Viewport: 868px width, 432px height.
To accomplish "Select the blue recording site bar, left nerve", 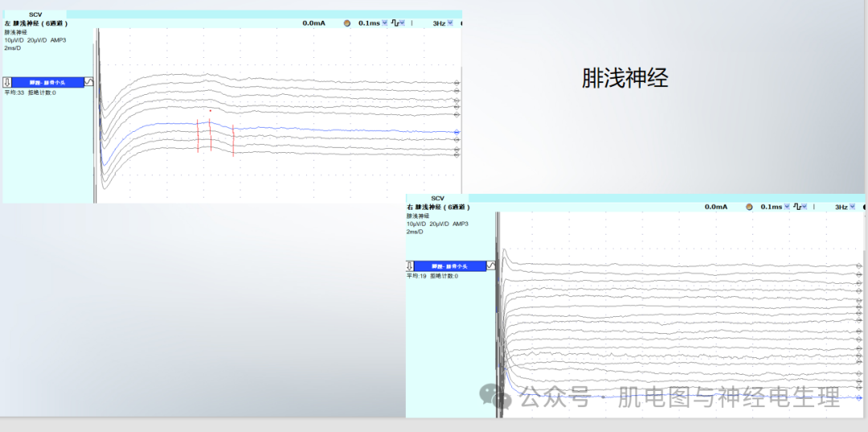I will pos(48,82).
